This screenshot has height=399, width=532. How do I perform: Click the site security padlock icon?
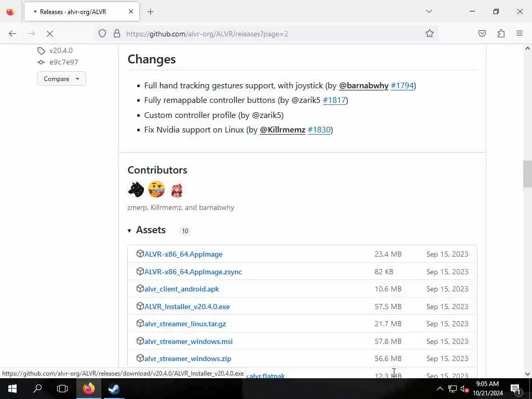117,34
